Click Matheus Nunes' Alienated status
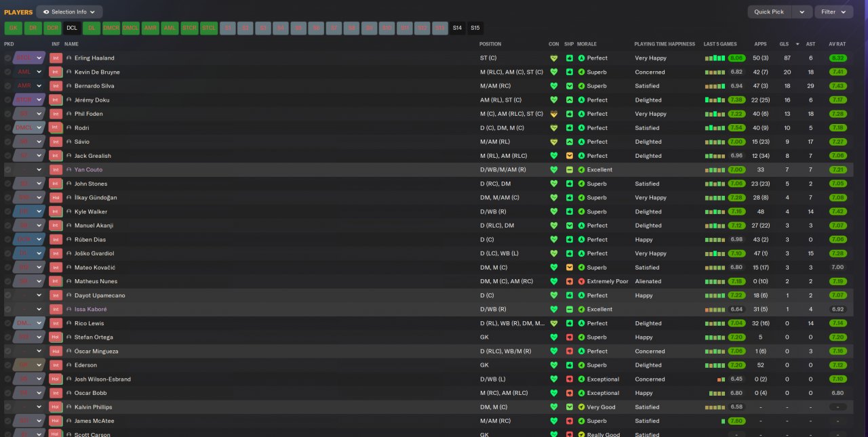The width and height of the screenshot is (868, 437). point(648,281)
